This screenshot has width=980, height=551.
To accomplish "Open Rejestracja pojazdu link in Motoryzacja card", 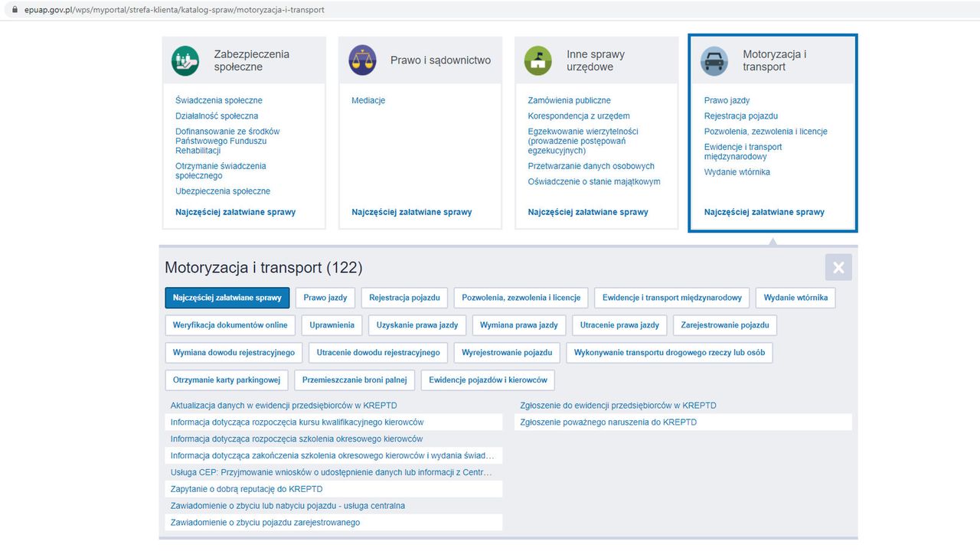I will (741, 116).
